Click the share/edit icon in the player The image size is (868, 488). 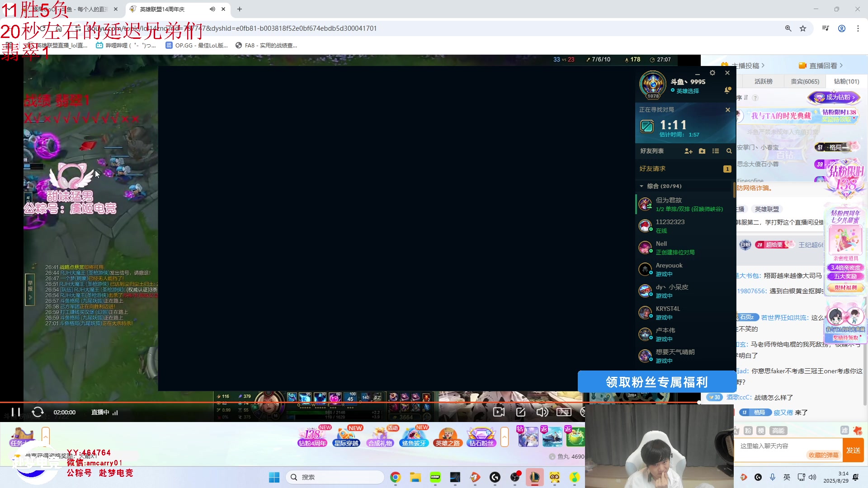(x=521, y=412)
